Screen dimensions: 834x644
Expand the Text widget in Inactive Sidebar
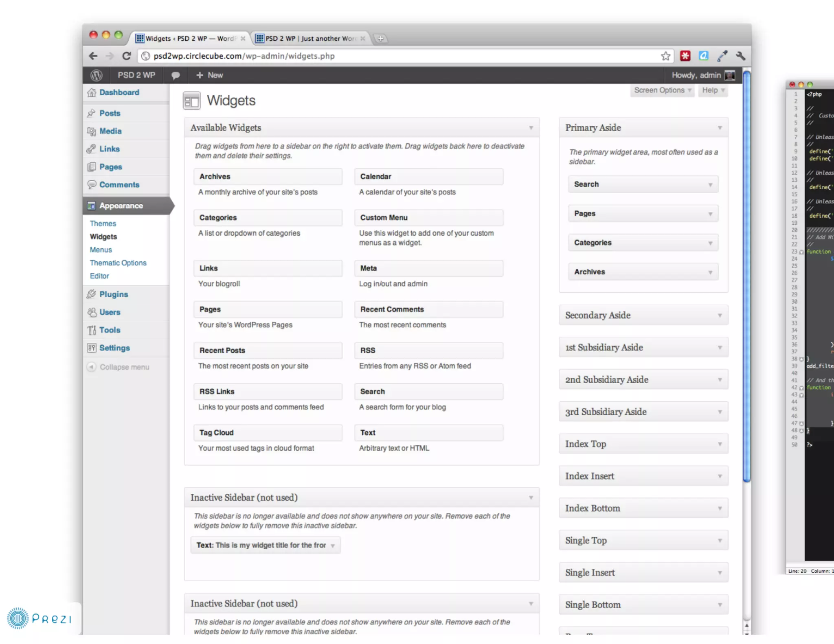(333, 546)
